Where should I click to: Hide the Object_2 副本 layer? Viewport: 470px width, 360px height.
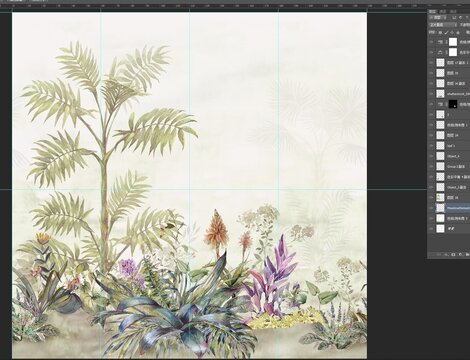point(432,187)
